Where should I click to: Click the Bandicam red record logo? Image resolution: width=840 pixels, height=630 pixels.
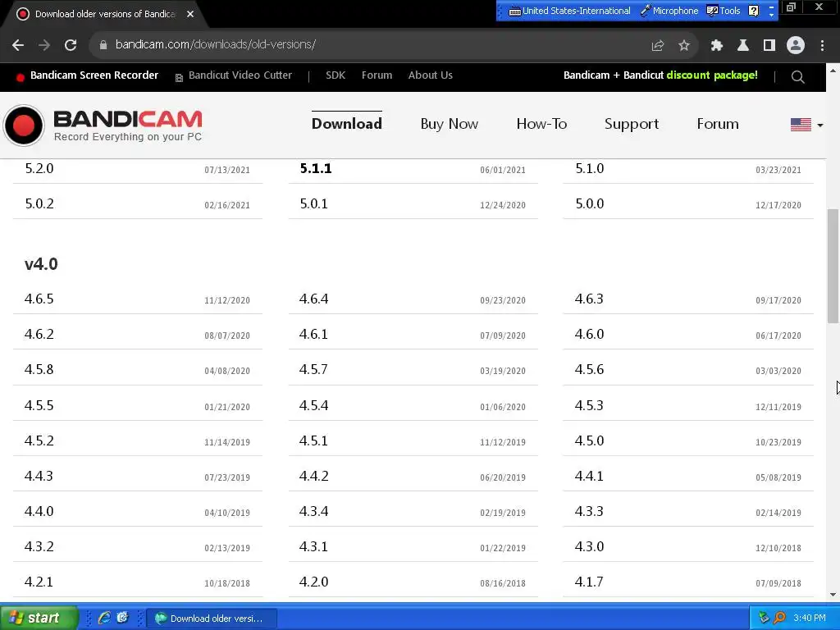(x=24, y=126)
